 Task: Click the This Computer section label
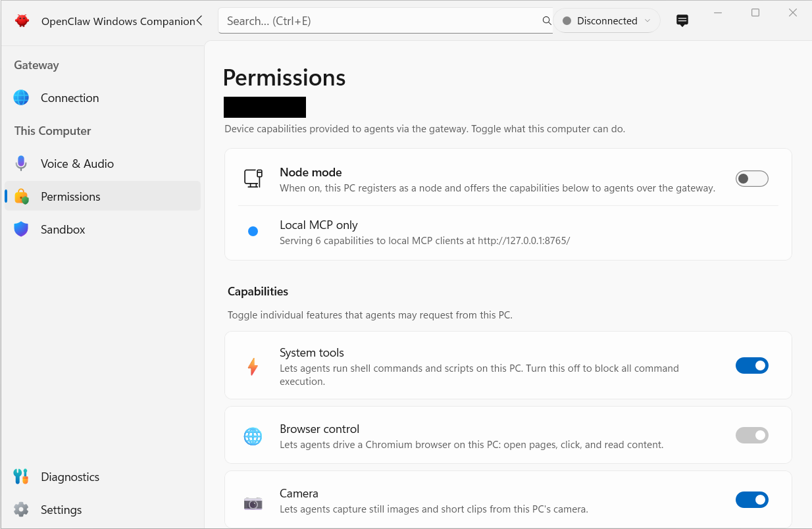[53, 130]
